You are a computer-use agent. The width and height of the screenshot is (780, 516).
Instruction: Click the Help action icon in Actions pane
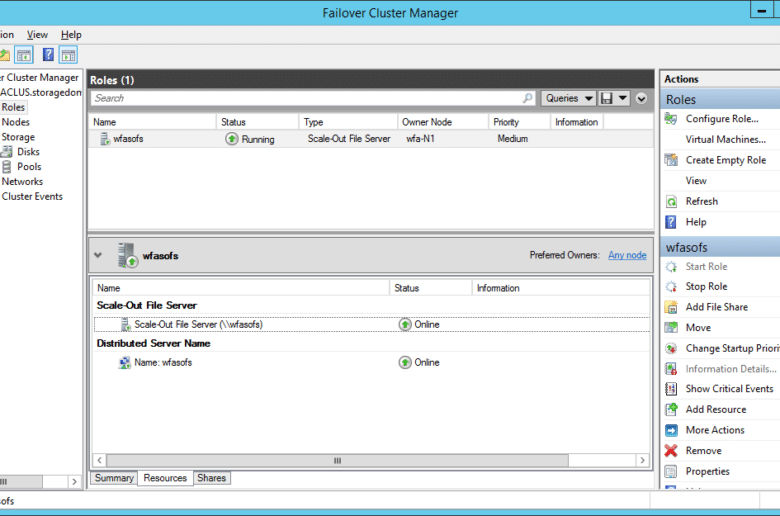(671, 222)
